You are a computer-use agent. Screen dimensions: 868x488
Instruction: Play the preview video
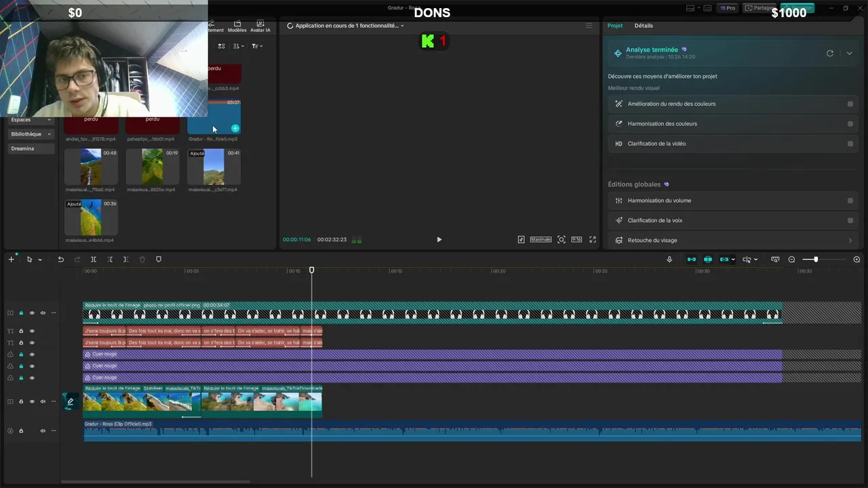point(439,239)
